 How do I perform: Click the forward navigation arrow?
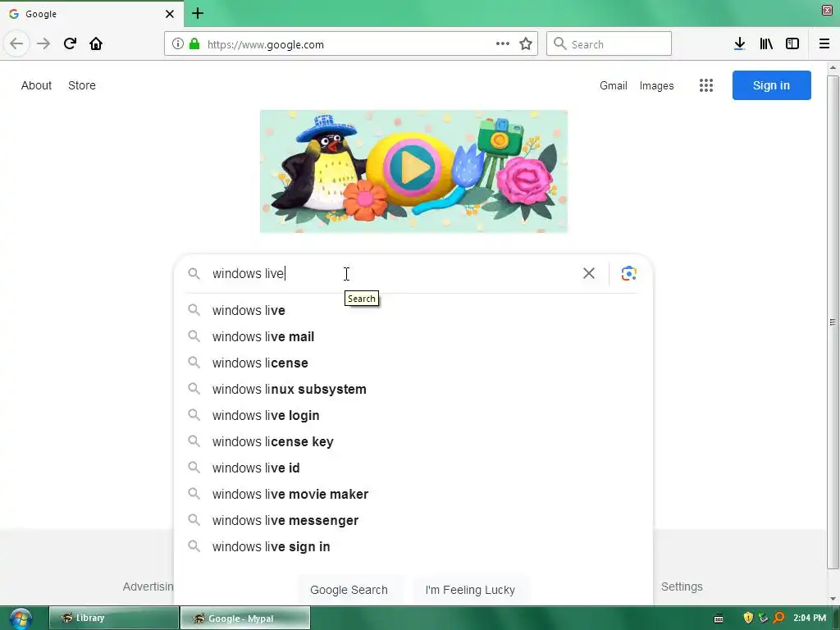point(43,43)
